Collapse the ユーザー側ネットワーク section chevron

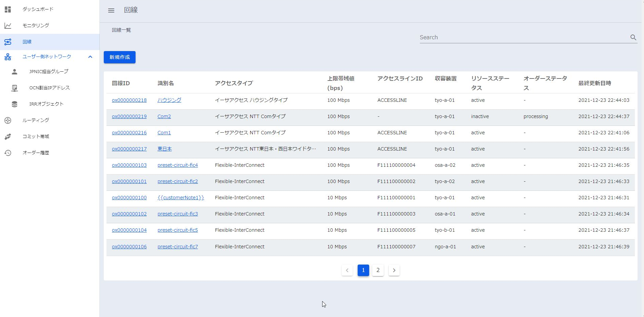tap(90, 57)
